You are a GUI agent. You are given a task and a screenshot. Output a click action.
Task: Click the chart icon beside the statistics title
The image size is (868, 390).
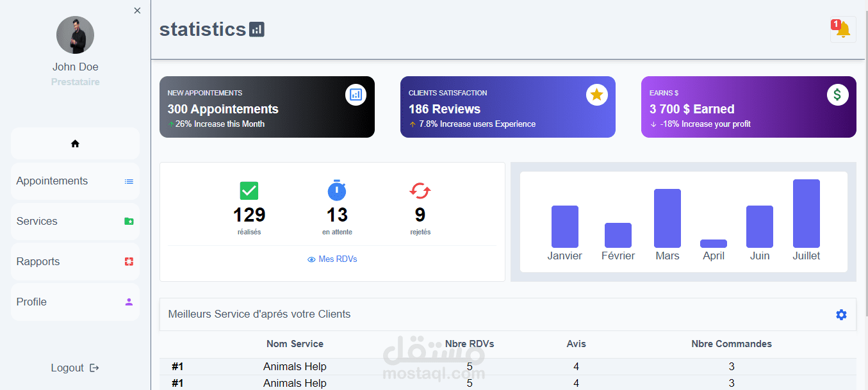(x=257, y=29)
